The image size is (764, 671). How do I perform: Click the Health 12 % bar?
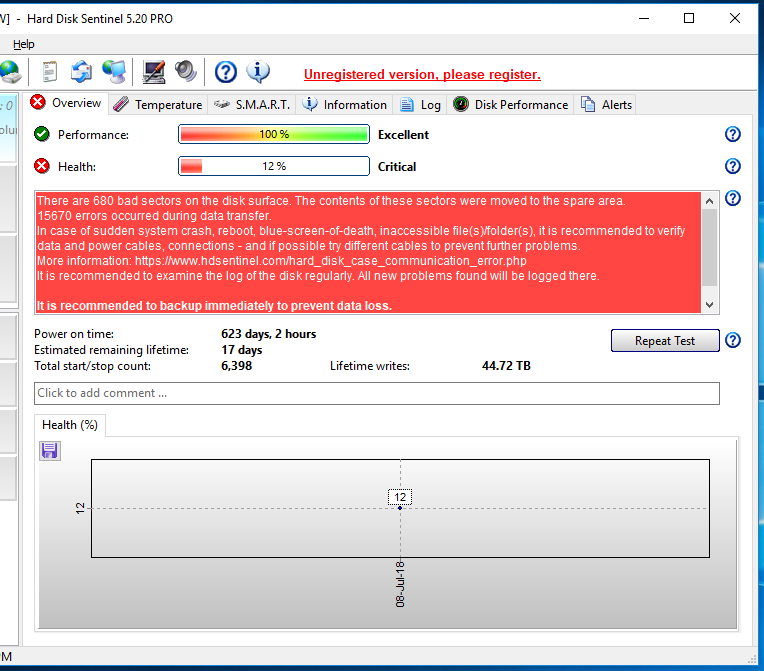274,166
